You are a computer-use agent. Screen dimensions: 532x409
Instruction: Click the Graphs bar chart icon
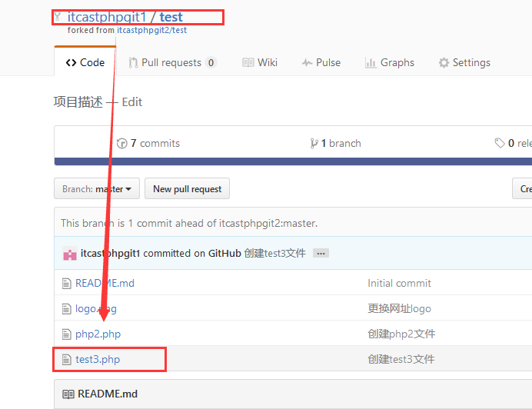pos(371,63)
